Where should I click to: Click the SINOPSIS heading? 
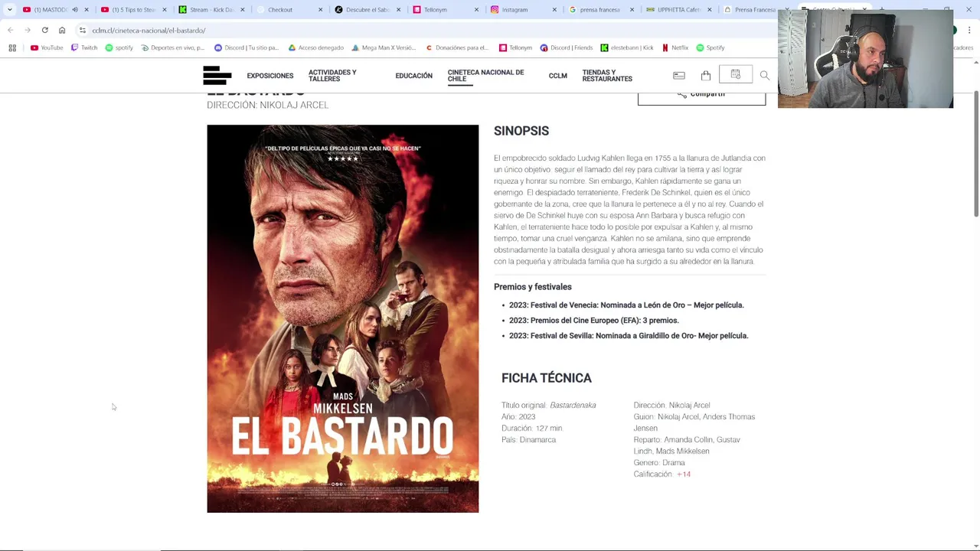(x=521, y=131)
